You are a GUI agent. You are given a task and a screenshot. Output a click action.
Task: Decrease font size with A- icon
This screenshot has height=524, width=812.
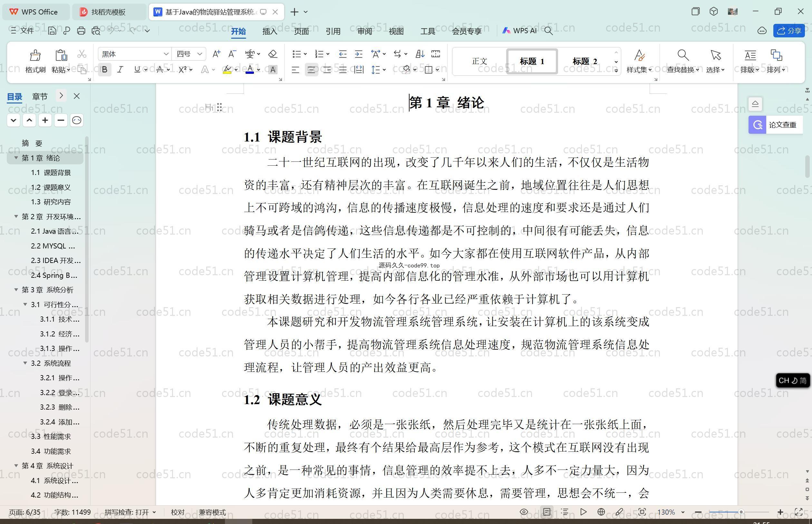[232, 54]
